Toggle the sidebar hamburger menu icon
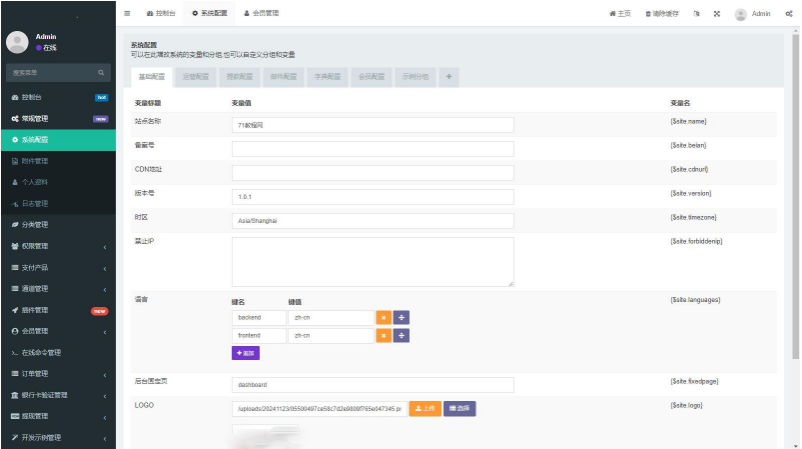 pyautogui.click(x=127, y=14)
